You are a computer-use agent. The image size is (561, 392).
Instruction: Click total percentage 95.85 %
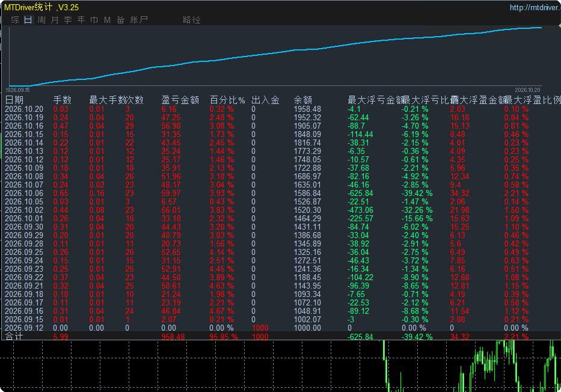(x=224, y=337)
